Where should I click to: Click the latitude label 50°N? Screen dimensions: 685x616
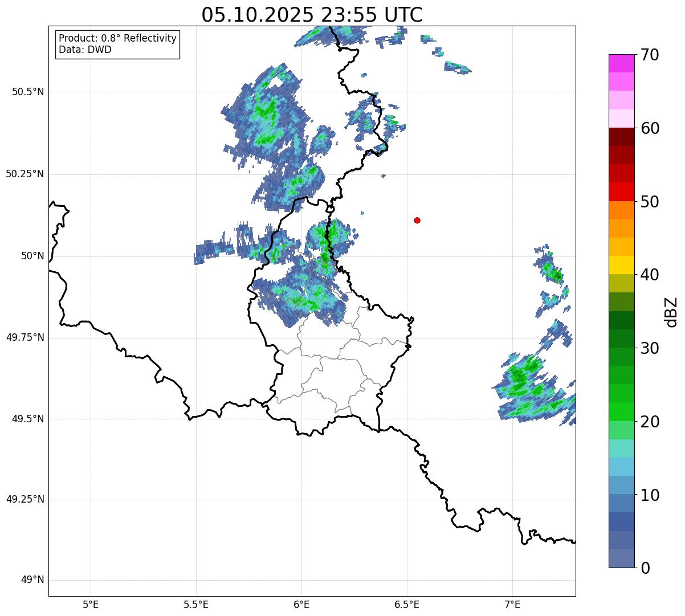tap(32, 256)
